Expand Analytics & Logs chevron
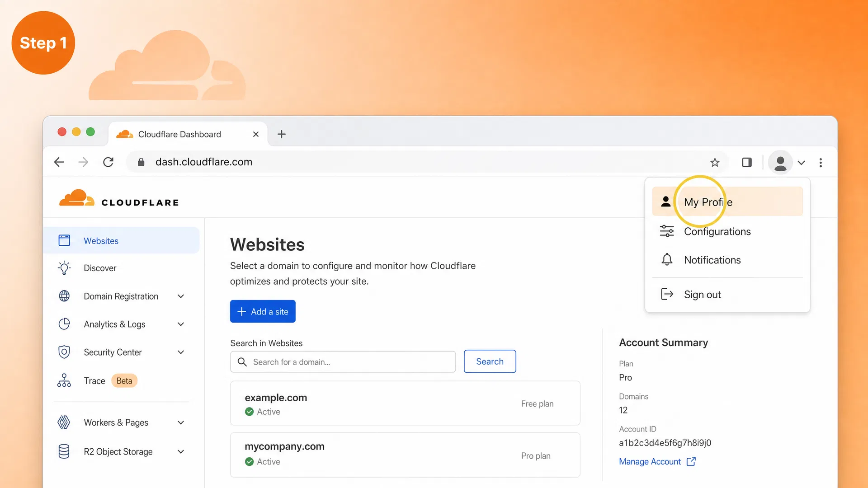 pyautogui.click(x=181, y=324)
